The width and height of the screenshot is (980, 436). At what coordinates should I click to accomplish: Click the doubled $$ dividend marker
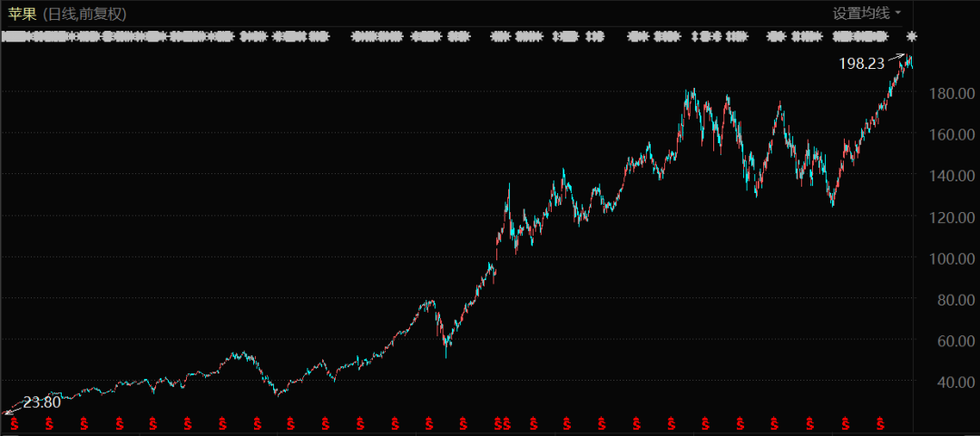pyautogui.click(x=502, y=424)
